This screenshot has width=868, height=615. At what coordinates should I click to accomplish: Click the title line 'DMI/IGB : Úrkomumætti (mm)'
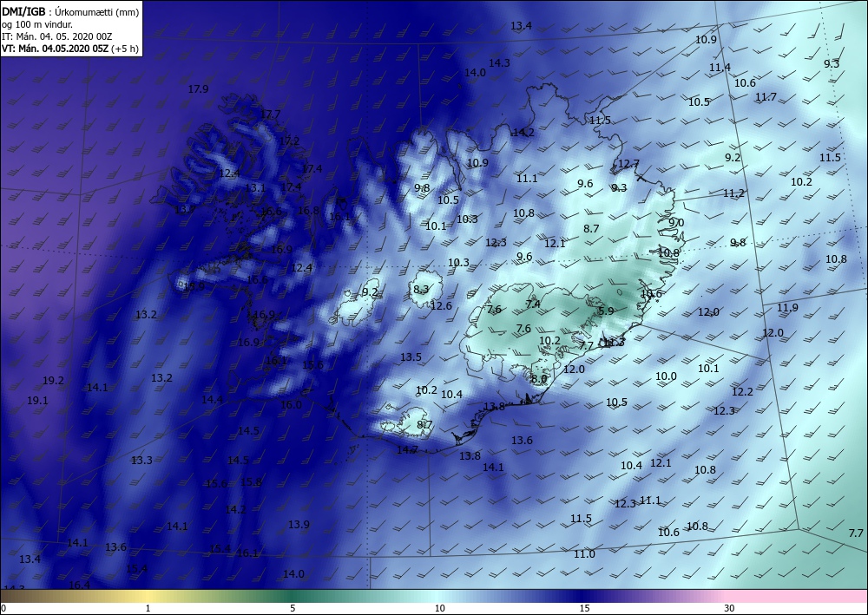coord(70,11)
